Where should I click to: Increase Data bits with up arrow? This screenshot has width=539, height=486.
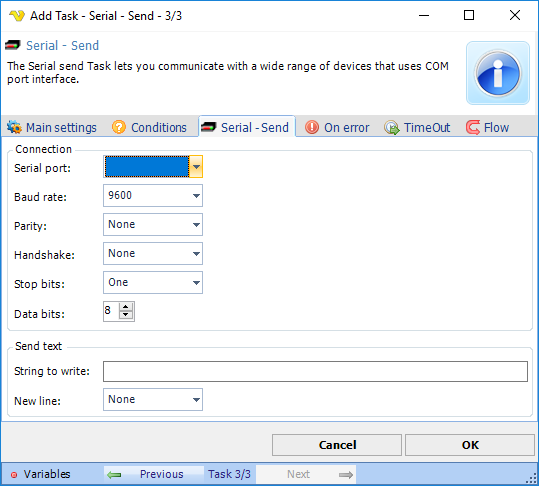tap(126, 307)
